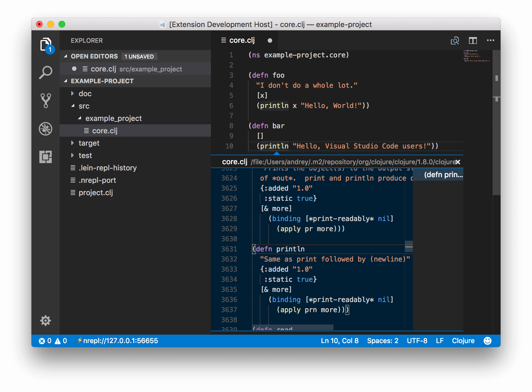
Task: Click the 1 UNSAVED badge
Action: 139,57
